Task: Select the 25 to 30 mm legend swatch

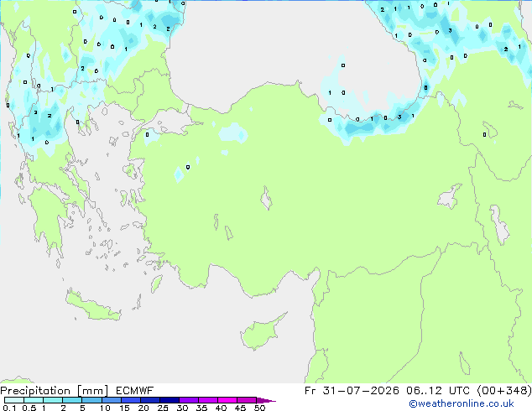Action: 170,400
